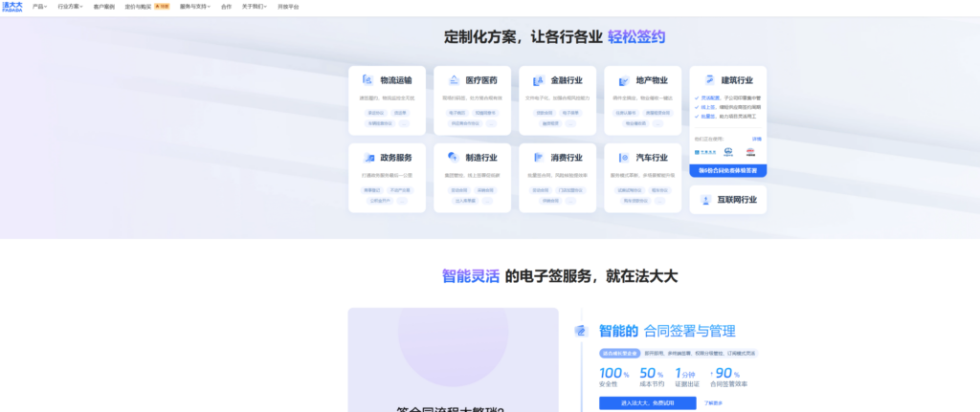Click the 制造行业 card icon
Image resolution: width=980 pixels, height=412 pixels.
(454, 158)
